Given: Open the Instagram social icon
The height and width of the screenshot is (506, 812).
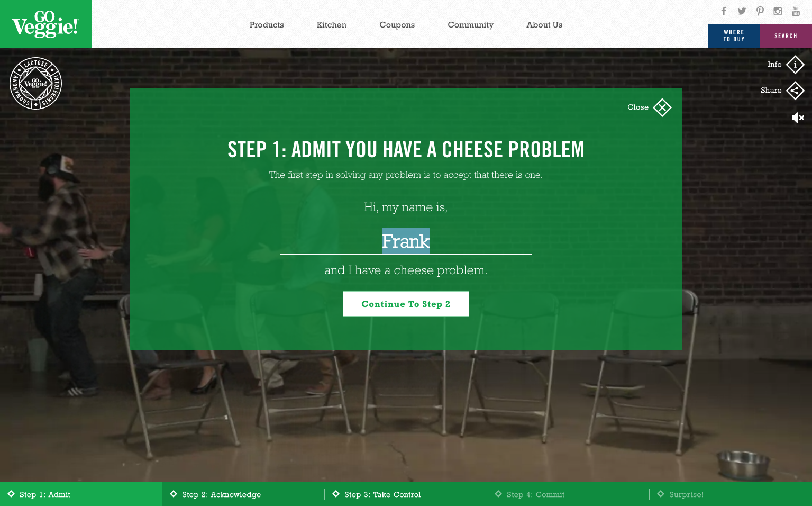Looking at the screenshot, I should pyautogui.click(x=778, y=11).
